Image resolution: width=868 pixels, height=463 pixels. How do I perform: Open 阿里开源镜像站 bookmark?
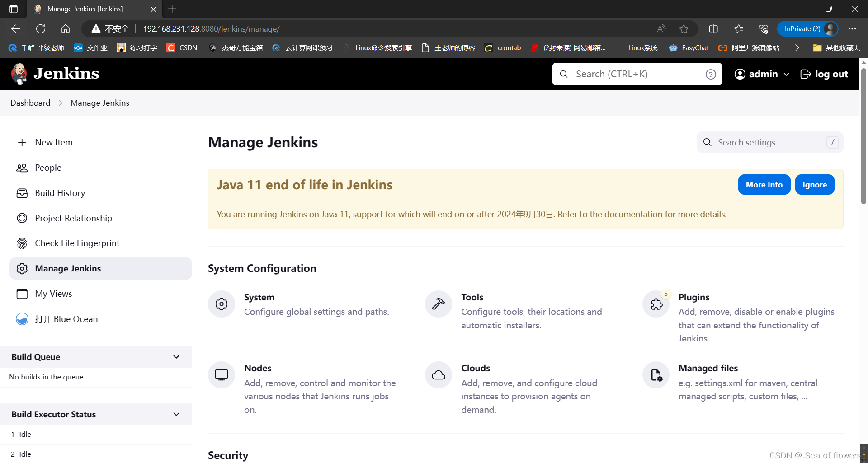(x=749, y=47)
